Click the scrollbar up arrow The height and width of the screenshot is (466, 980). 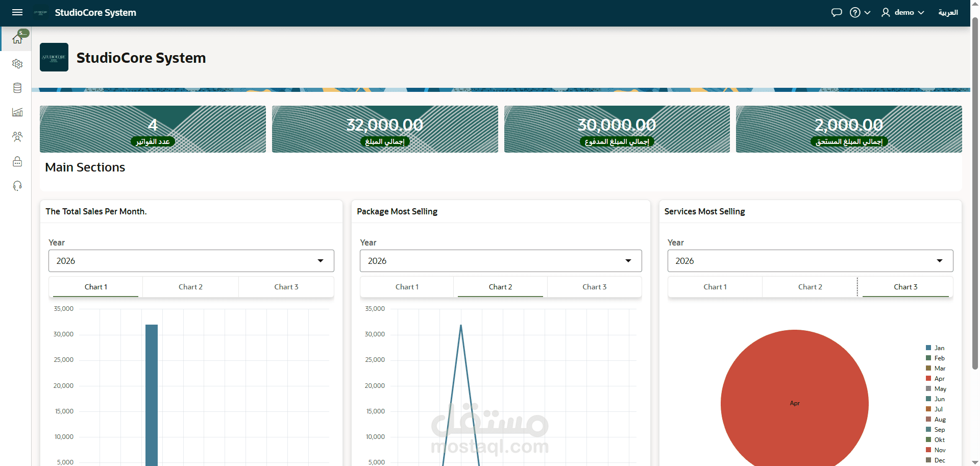tap(975, 4)
